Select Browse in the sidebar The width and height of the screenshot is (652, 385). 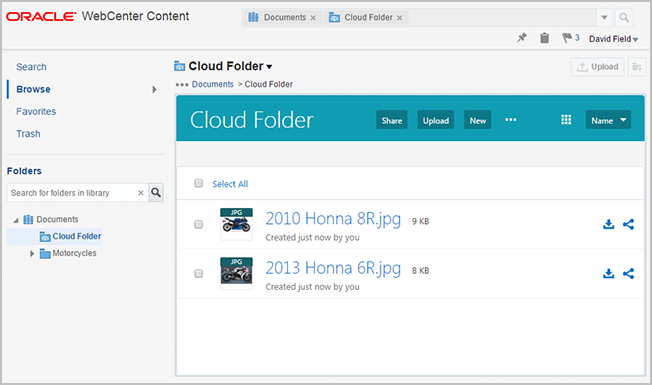point(33,89)
